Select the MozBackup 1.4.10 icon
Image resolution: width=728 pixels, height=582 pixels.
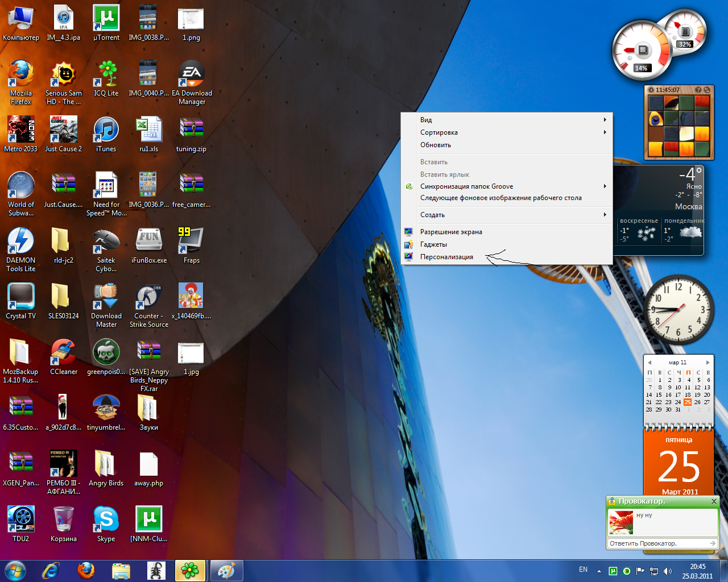[21, 361]
